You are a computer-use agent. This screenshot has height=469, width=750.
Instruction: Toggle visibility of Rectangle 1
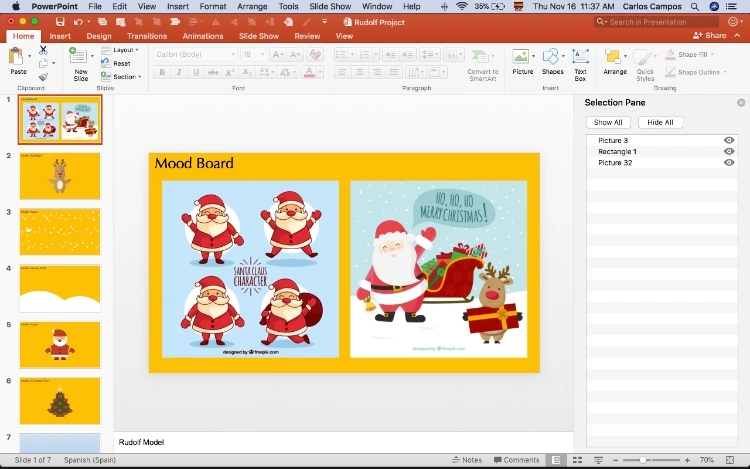point(729,152)
